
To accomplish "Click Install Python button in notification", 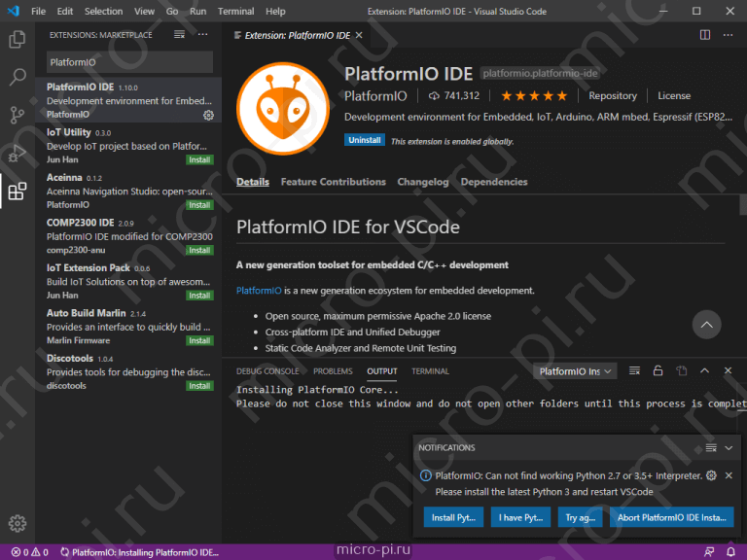I will [x=453, y=517].
